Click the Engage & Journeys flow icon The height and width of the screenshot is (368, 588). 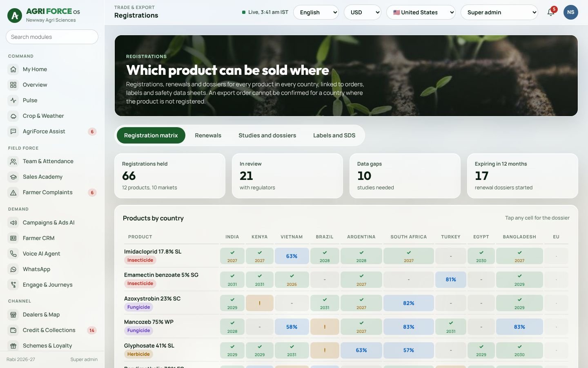click(13, 285)
